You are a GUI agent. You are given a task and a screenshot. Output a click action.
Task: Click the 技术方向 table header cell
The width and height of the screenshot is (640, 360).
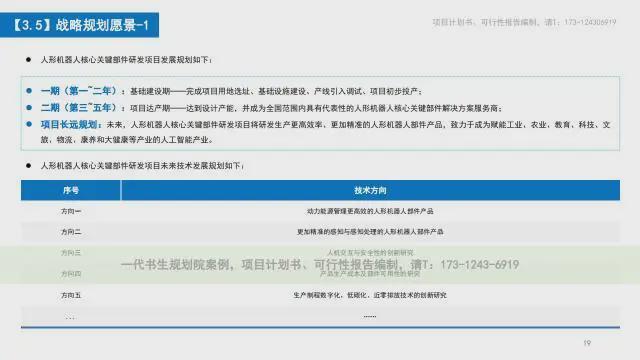pyautogui.click(x=370, y=190)
